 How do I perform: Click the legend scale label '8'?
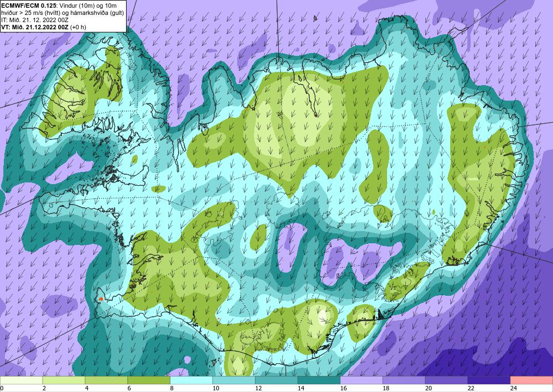[172, 389]
